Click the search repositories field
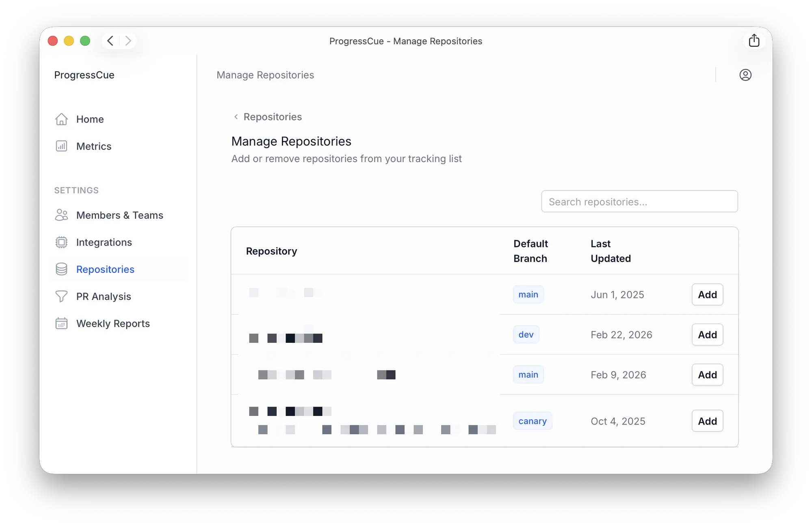The image size is (812, 526). click(x=639, y=201)
